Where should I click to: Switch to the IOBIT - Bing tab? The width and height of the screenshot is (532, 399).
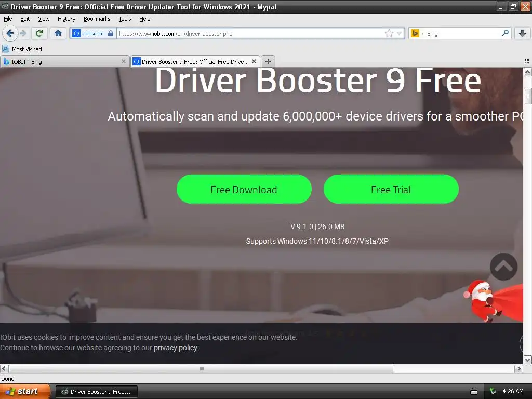(x=64, y=61)
